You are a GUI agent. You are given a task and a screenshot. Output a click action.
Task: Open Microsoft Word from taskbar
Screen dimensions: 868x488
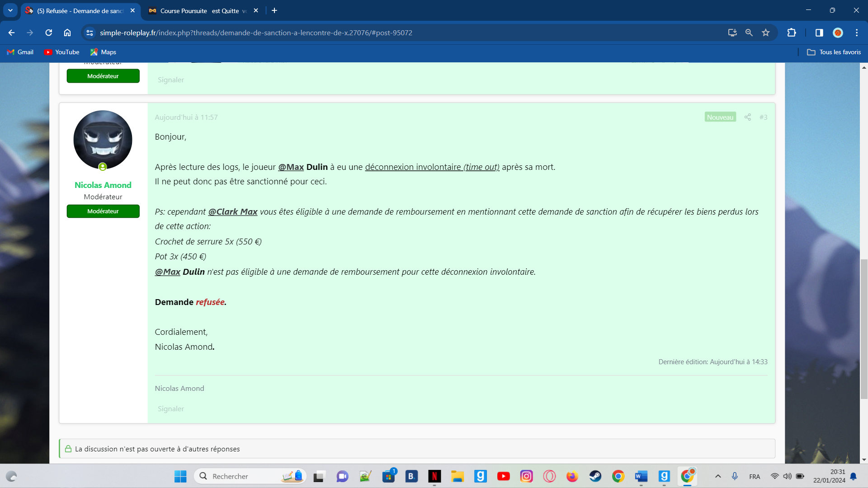click(x=641, y=476)
